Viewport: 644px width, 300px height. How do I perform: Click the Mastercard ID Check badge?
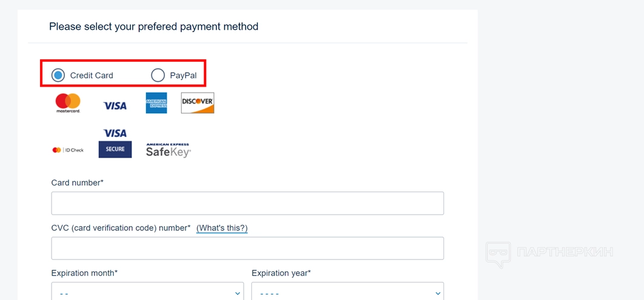pyautogui.click(x=68, y=150)
